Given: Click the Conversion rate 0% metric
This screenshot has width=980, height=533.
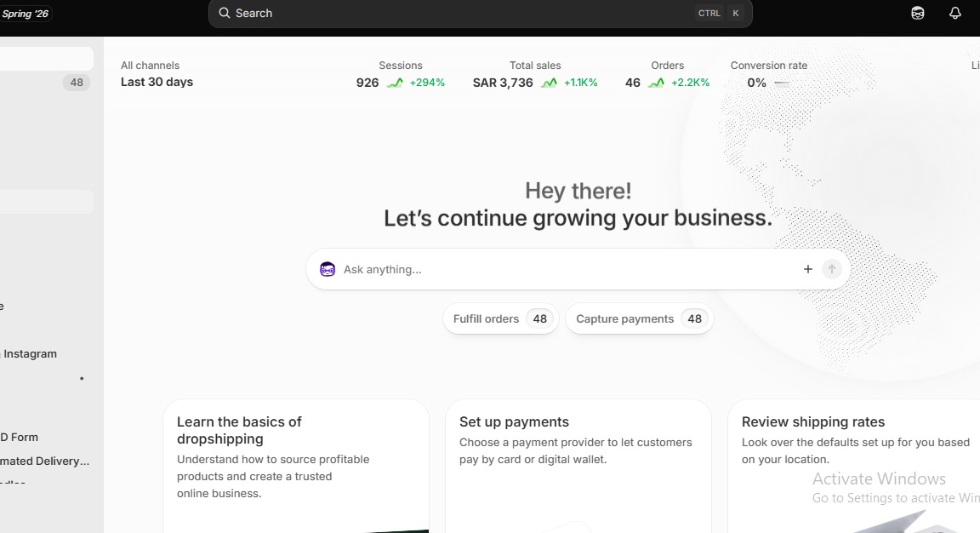Looking at the screenshot, I should tap(769, 74).
